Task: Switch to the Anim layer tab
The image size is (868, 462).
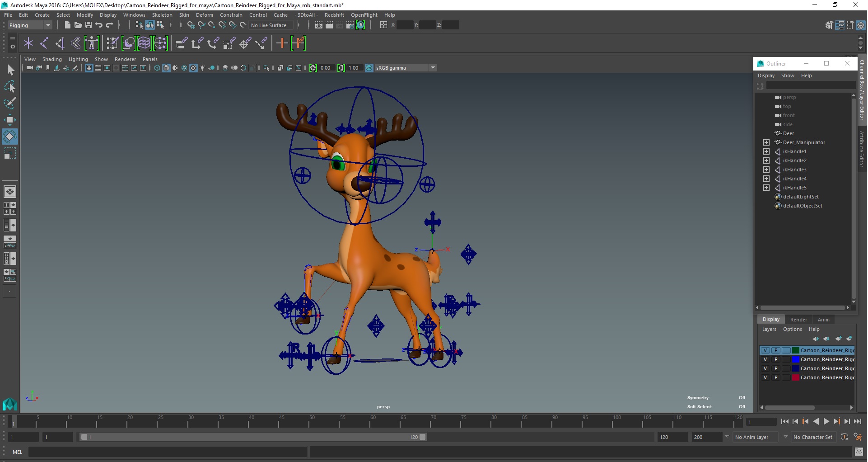Action: pyautogui.click(x=823, y=320)
